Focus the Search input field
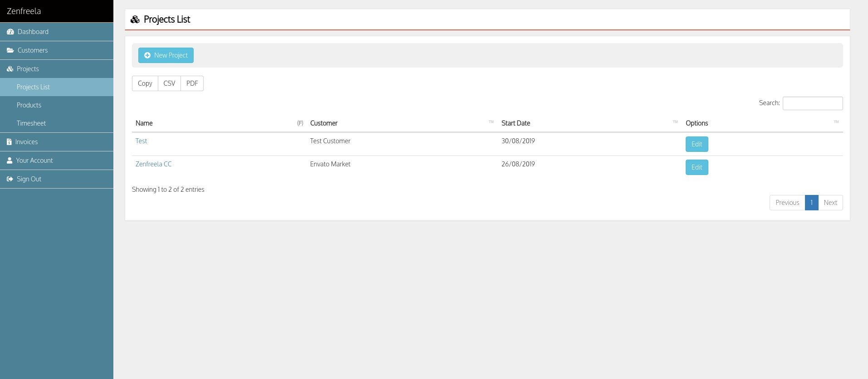Image resolution: width=868 pixels, height=379 pixels. [x=812, y=103]
